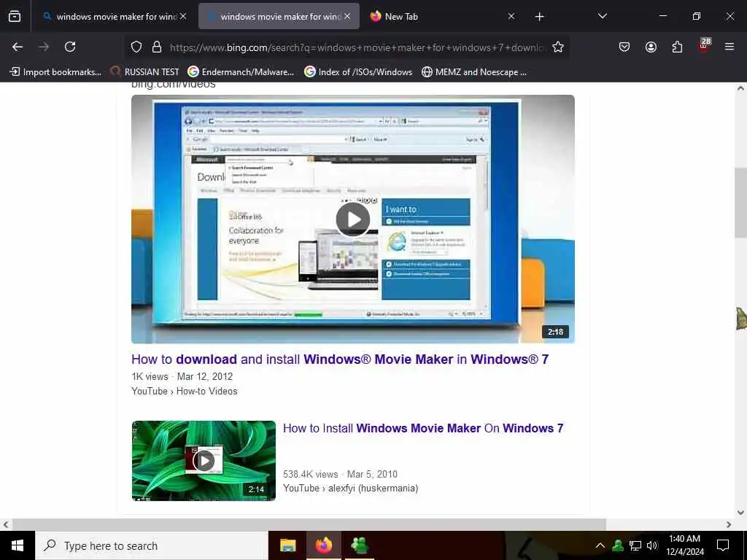The height and width of the screenshot is (560, 747).
Task: Open the network tray icon
Action: click(635, 545)
